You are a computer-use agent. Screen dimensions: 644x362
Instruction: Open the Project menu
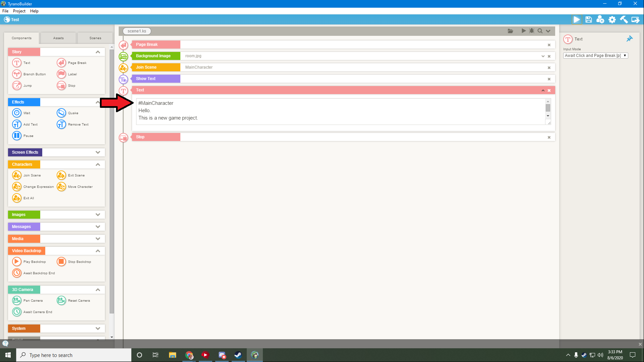pos(19,11)
